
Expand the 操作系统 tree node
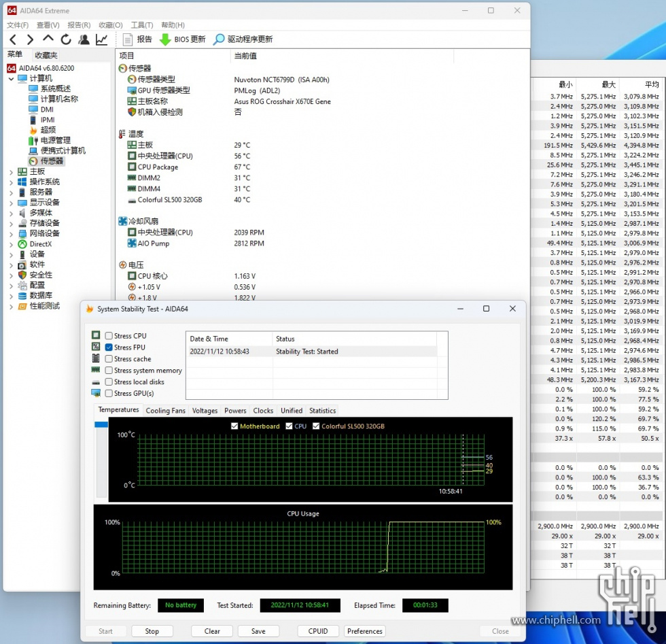tap(11, 182)
